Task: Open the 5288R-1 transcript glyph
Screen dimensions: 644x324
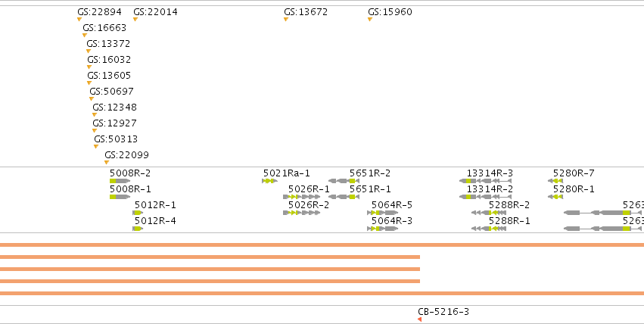Action: tap(489, 229)
